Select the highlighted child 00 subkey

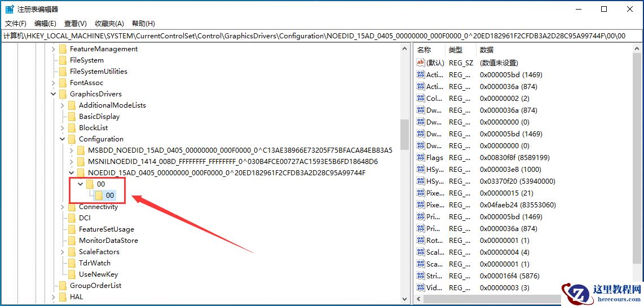coord(109,196)
